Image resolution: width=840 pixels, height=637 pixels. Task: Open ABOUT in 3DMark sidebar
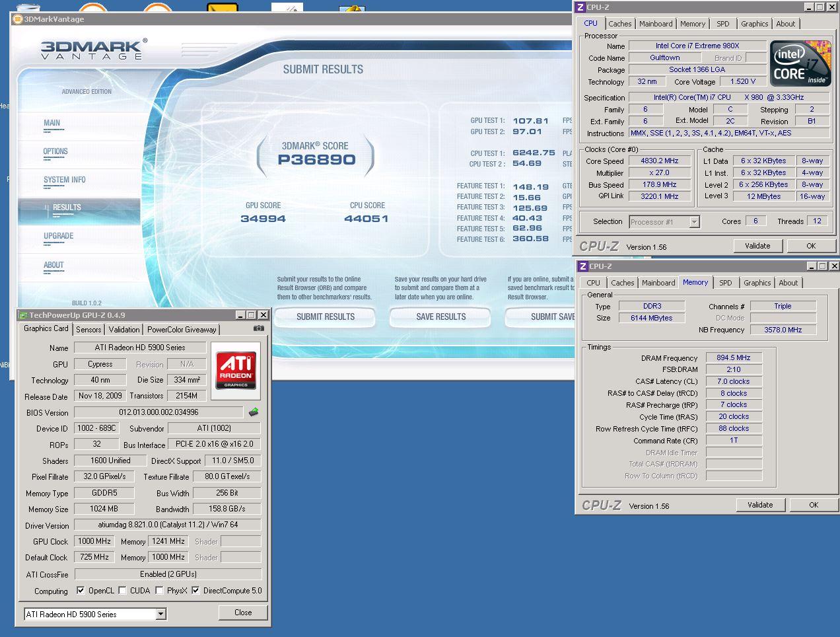(x=53, y=266)
